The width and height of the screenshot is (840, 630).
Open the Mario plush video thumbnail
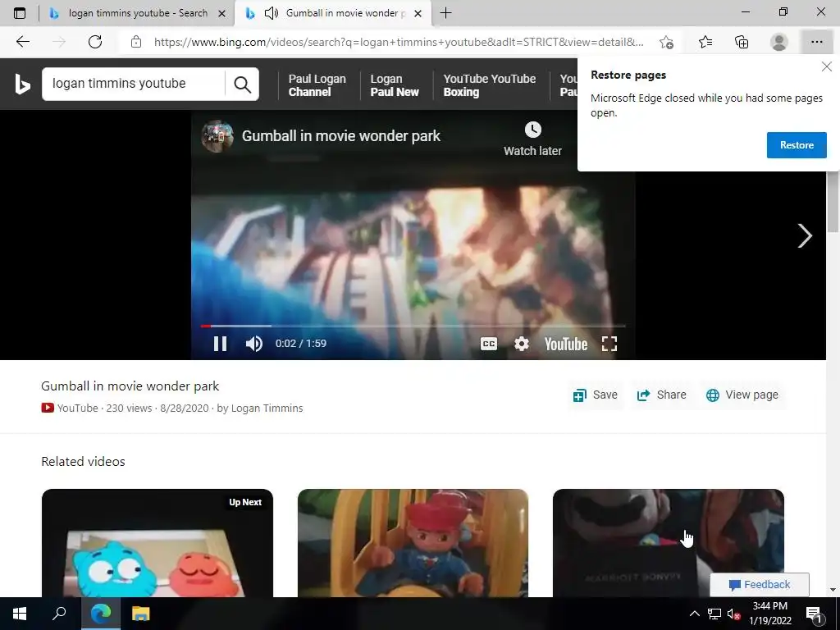pyautogui.click(x=668, y=543)
